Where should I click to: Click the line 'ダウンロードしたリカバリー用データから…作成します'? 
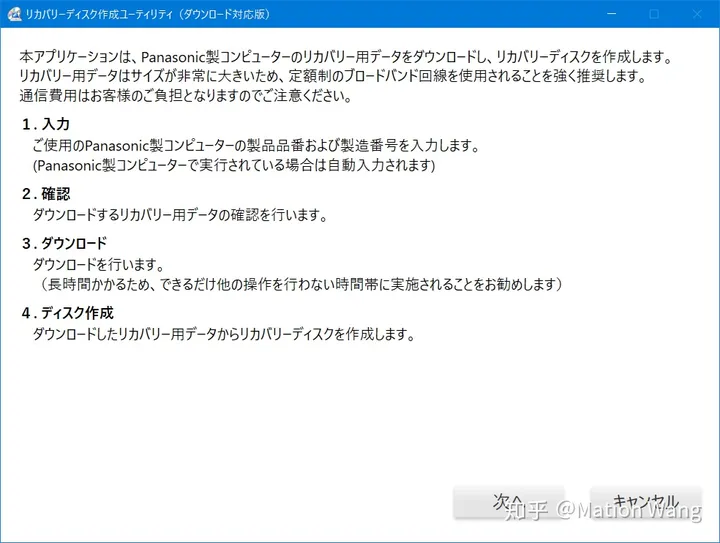click(224, 334)
